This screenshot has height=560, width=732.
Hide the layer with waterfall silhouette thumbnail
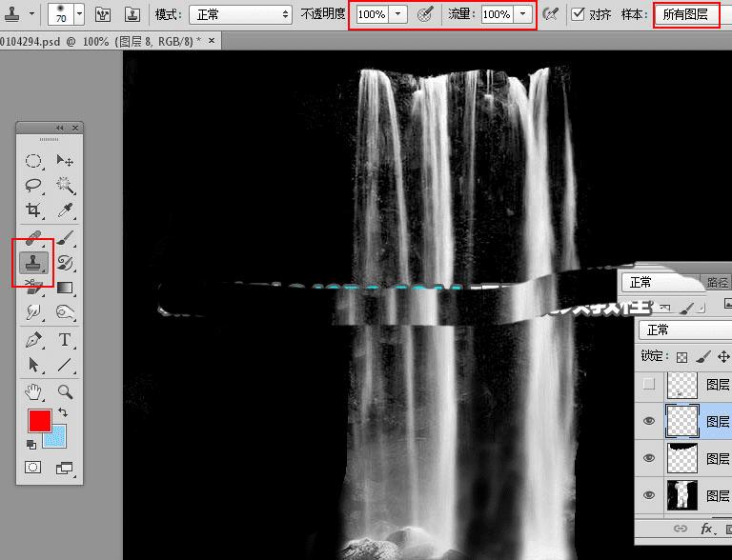click(x=649, y=494)
